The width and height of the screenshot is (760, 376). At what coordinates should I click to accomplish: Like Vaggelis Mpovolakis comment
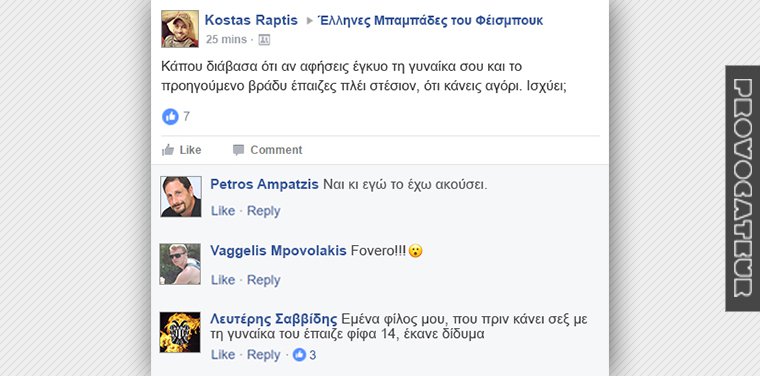point(223,280)
